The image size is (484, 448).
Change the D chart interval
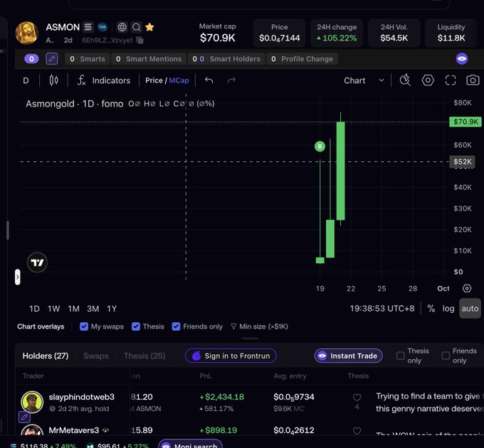(26, 80)
